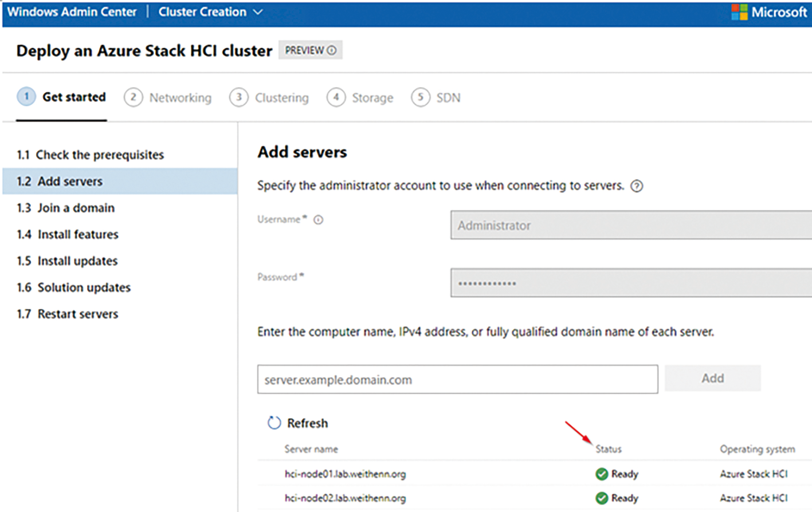Viewport: 812px width, 512px height.
Task: Sort by Status column header
Action: [609, 449]
